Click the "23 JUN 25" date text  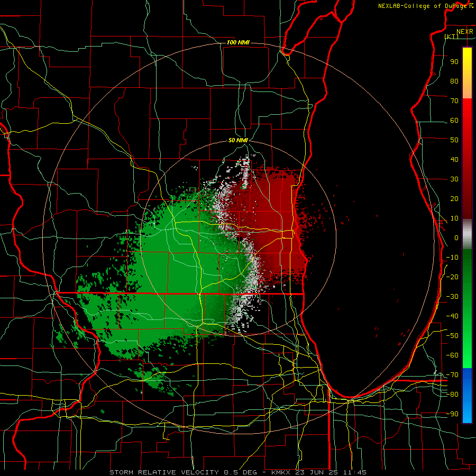pyautogui.click(x=317, y=472)
